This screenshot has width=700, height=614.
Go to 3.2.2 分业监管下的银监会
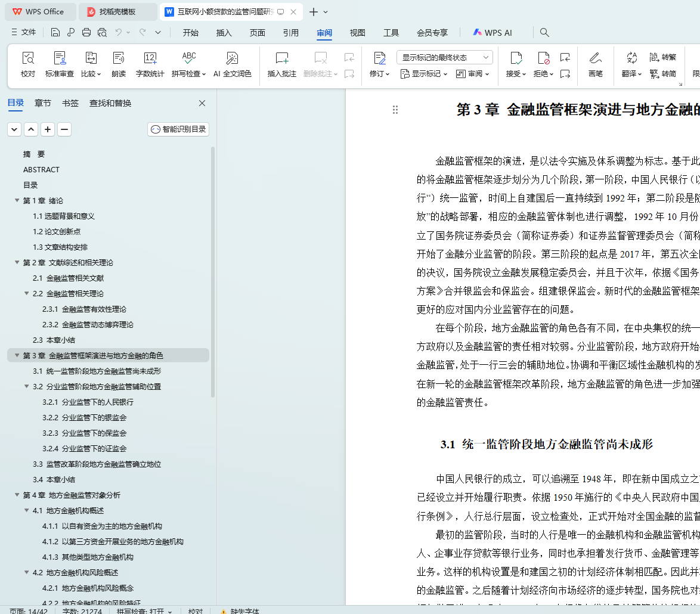click(85, 418)
